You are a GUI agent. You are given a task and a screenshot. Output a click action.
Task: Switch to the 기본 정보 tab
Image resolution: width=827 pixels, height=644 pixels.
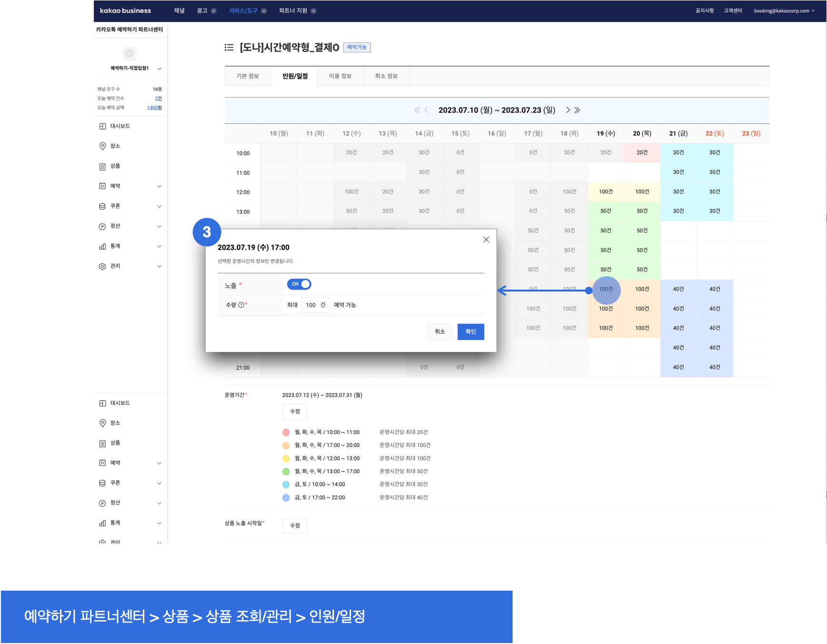click(248, 76)
